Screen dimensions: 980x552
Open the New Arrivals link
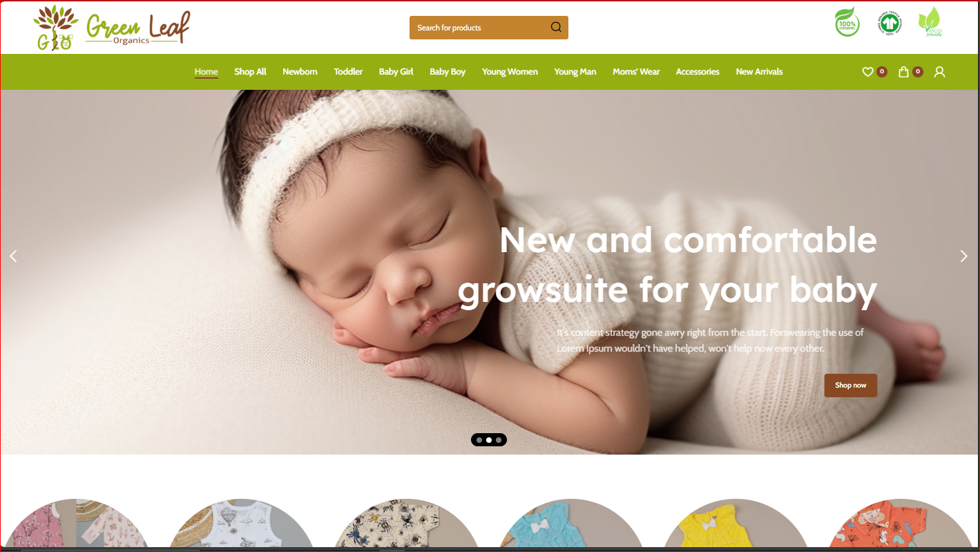[759, 72]
